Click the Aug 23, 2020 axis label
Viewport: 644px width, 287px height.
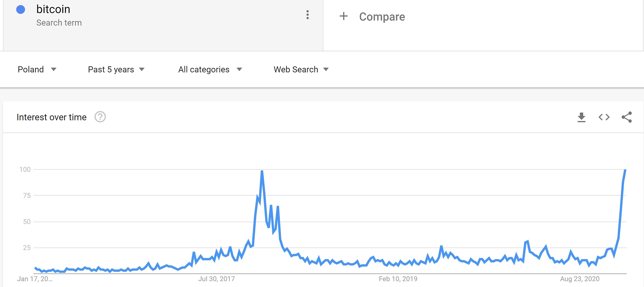pyautogui.click(x=580, y=279)
